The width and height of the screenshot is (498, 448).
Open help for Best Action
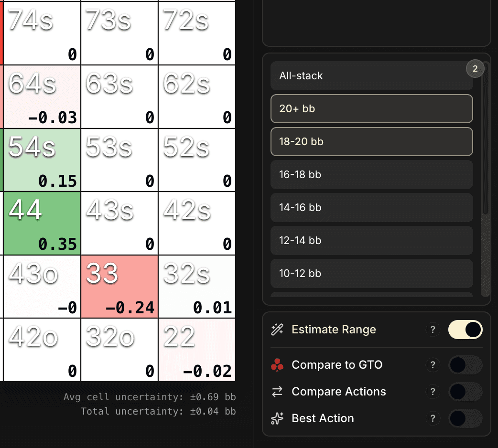pyautogui.click(x=433, y=418)
